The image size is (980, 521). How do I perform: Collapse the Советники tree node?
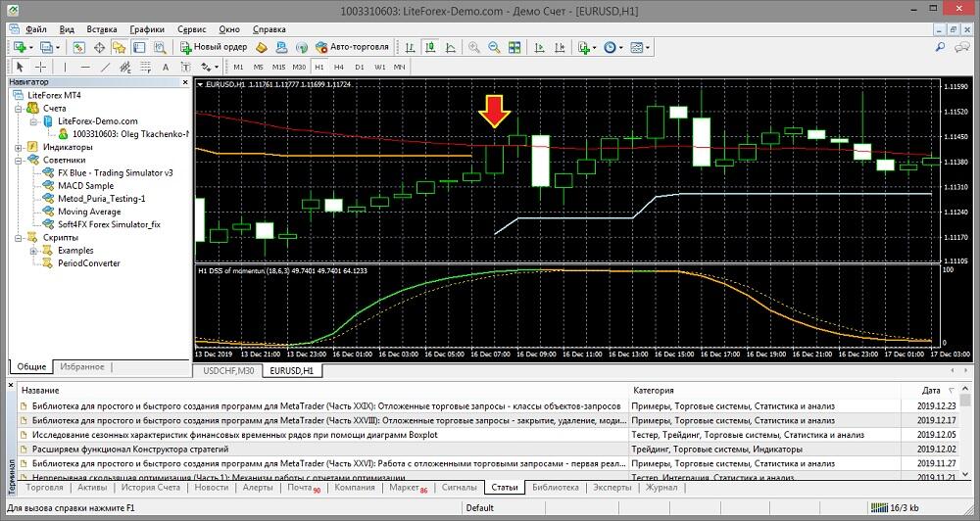(19, 160)
